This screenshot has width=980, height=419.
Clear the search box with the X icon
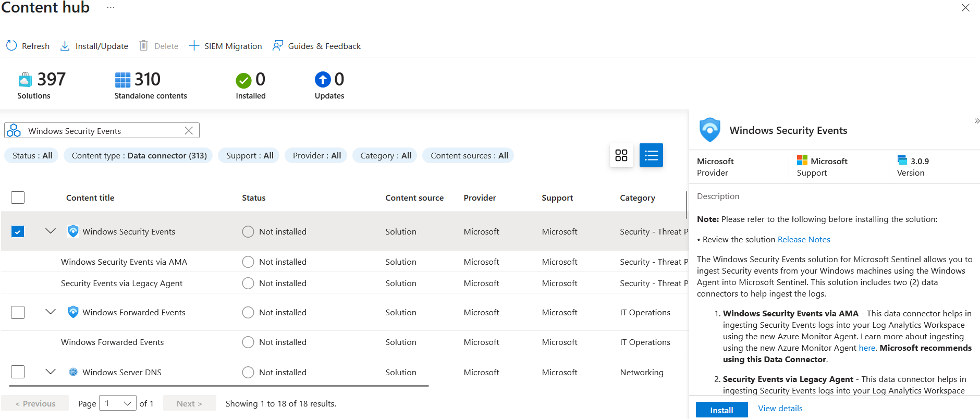(189, 130)
